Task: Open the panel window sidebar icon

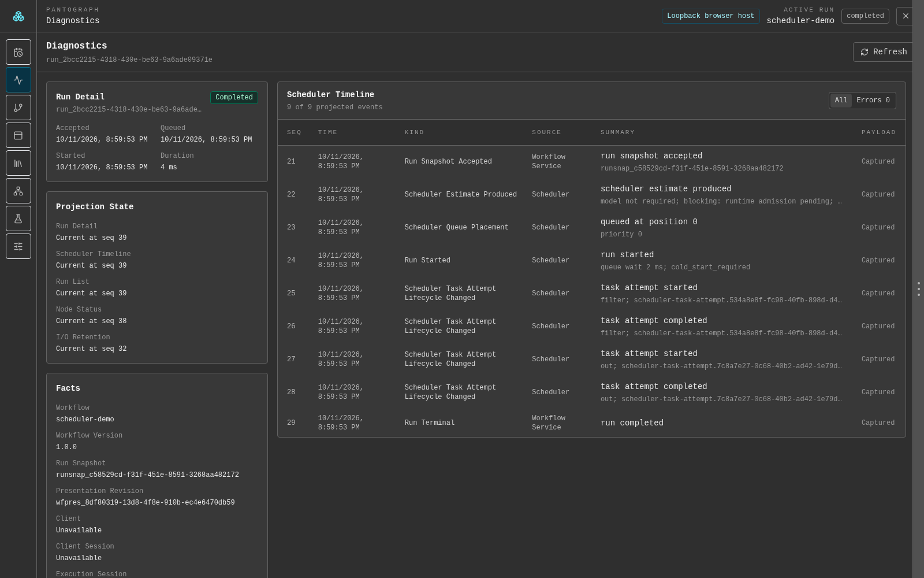Action: coord(18,135)
